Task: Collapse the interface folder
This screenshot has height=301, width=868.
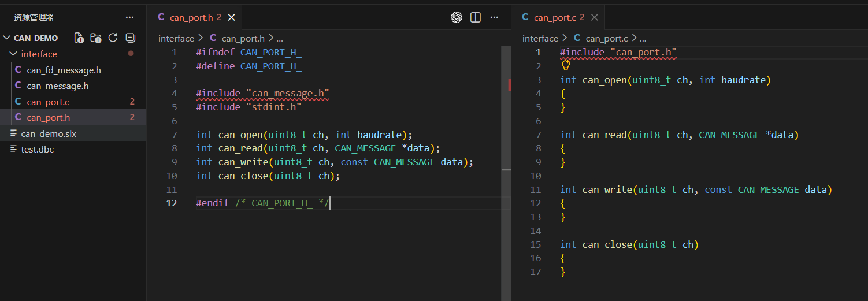Action: pos(14,54)
